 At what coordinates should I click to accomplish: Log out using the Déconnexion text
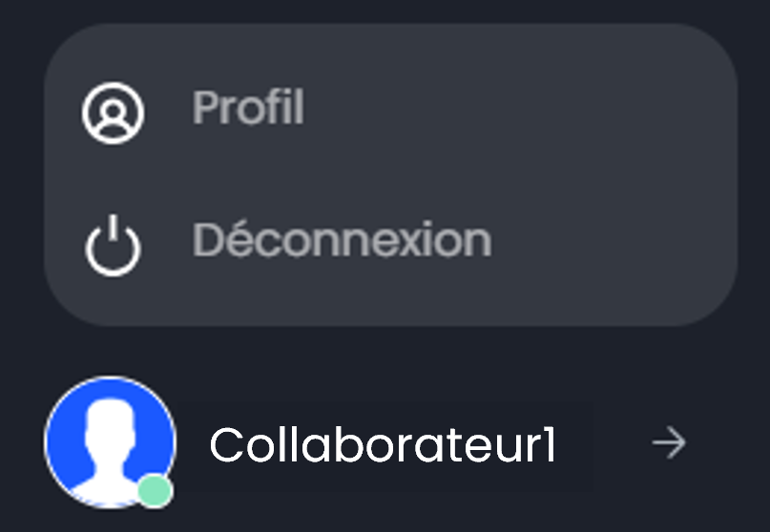[342, 239]
